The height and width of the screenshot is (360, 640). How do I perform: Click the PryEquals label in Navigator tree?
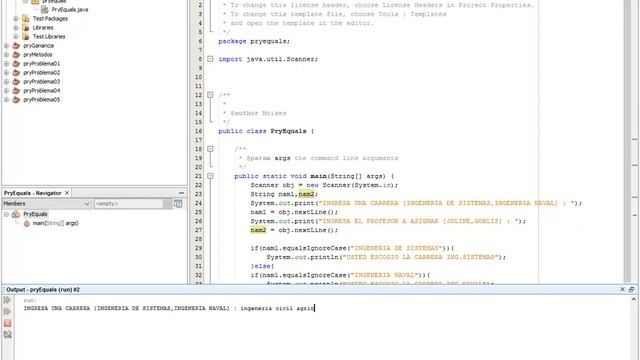(36, 214)
